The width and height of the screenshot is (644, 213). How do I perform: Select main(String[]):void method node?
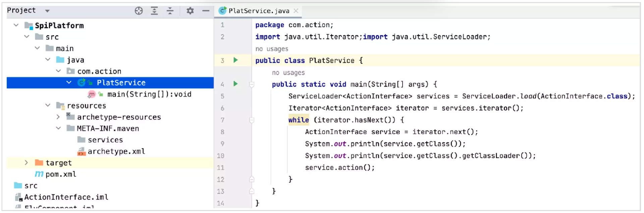point(149,94)
